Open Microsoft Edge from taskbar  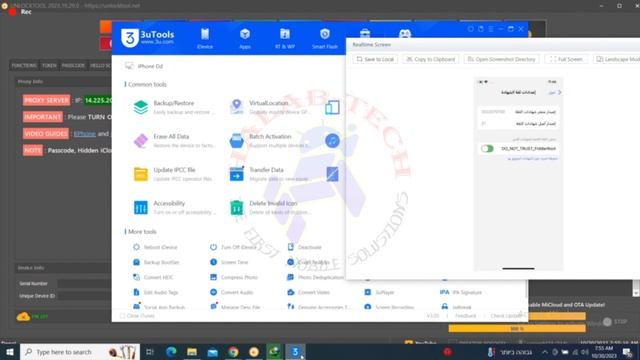tap(171, 352)
